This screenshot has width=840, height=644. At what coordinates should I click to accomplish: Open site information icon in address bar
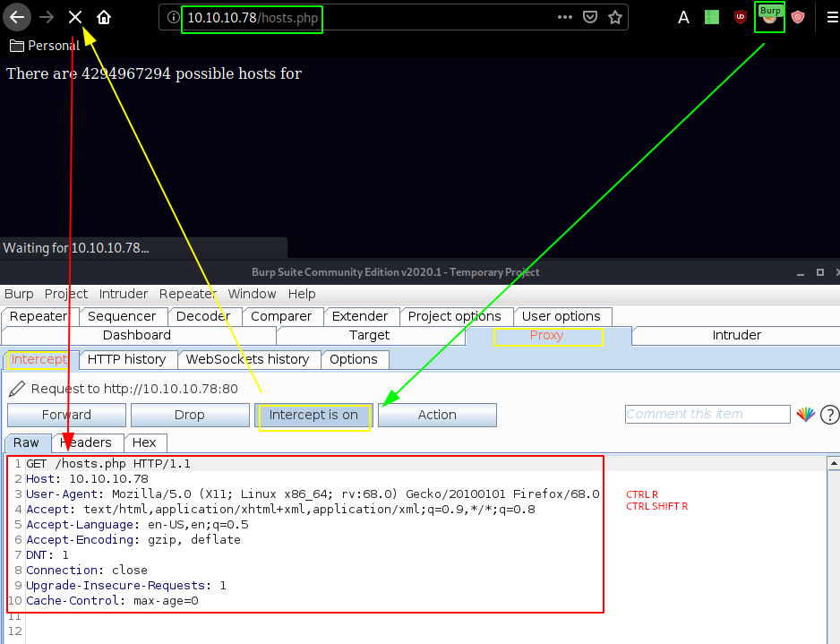tap(173, 17)
